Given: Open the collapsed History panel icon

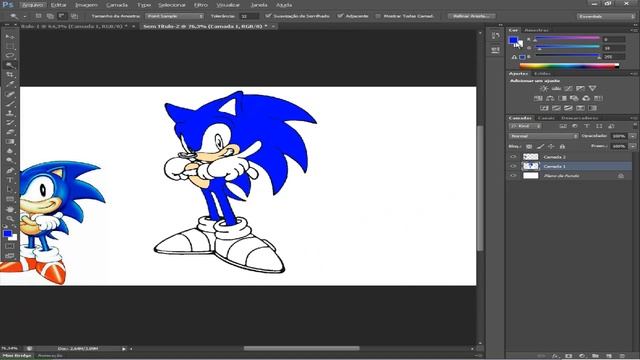Looking at the screenshot, I should 496,36.
